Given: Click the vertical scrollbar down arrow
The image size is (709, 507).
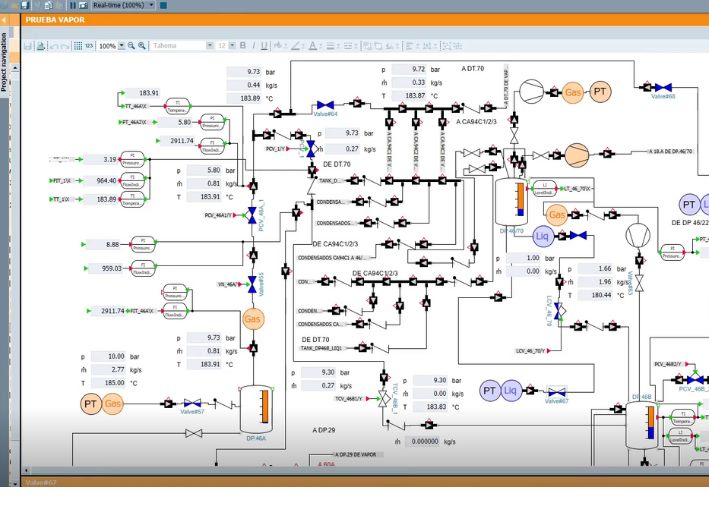Looking at the screenshot, I should [x=15, y=483].
